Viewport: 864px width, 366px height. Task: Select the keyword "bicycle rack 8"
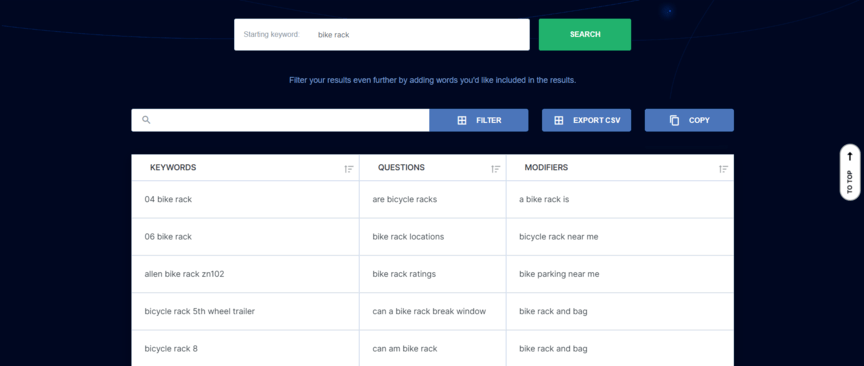[171, 349]
